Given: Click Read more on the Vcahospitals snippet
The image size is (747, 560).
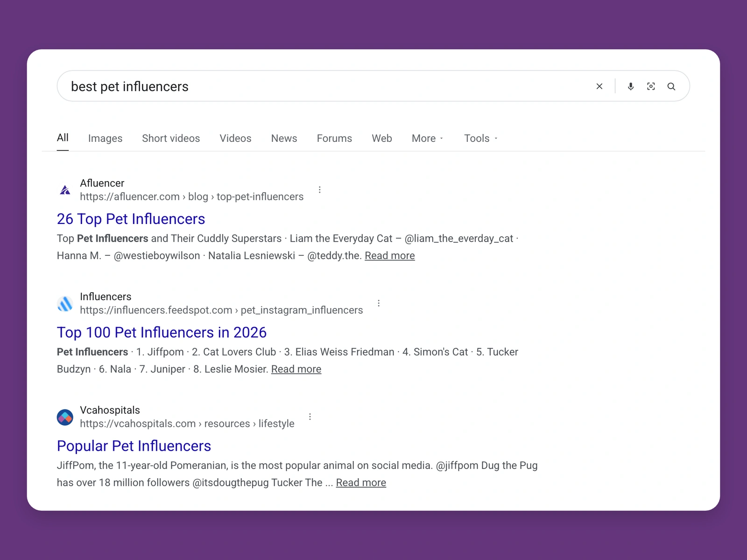Looking at the screenshot, I should point(361,483).
